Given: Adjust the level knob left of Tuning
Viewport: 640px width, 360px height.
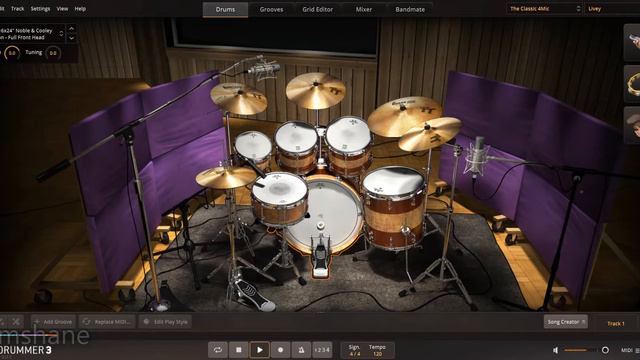Looking at the screenshot, I should click(12, 53).
